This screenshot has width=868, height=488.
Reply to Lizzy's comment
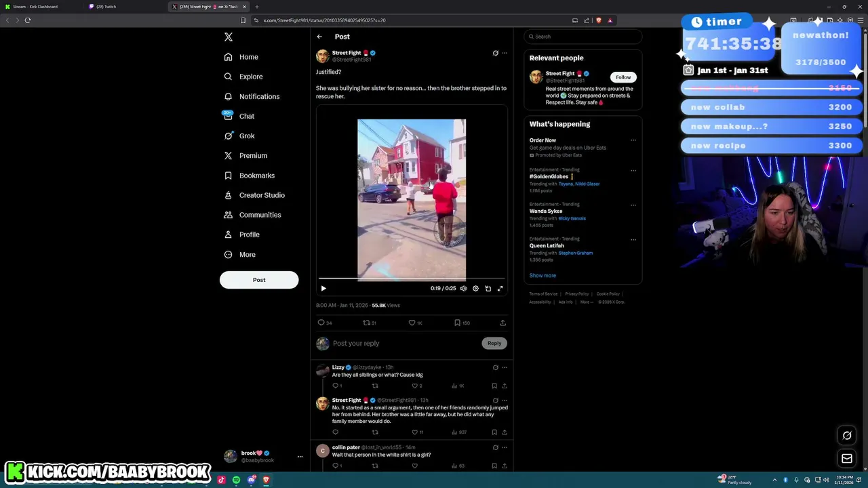[335, 386]
